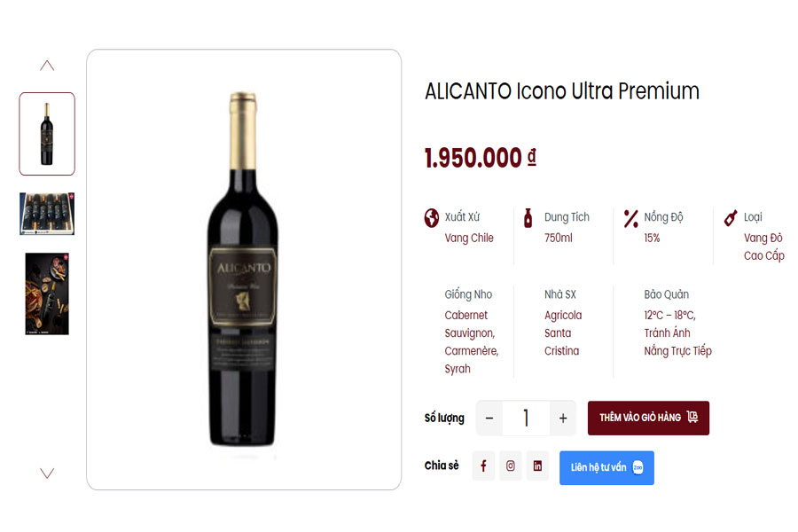Image resolution: width=798 pixels, height=532 pixels.
Task: Decrease quantity with the minus button
Action: point(489,418)
